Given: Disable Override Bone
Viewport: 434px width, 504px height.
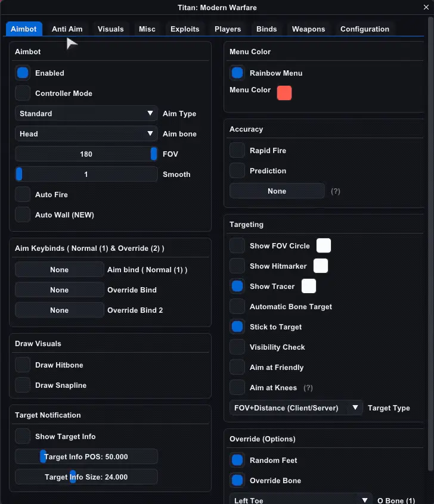Looking at the screenshot, I should click(x=237, y=481).
